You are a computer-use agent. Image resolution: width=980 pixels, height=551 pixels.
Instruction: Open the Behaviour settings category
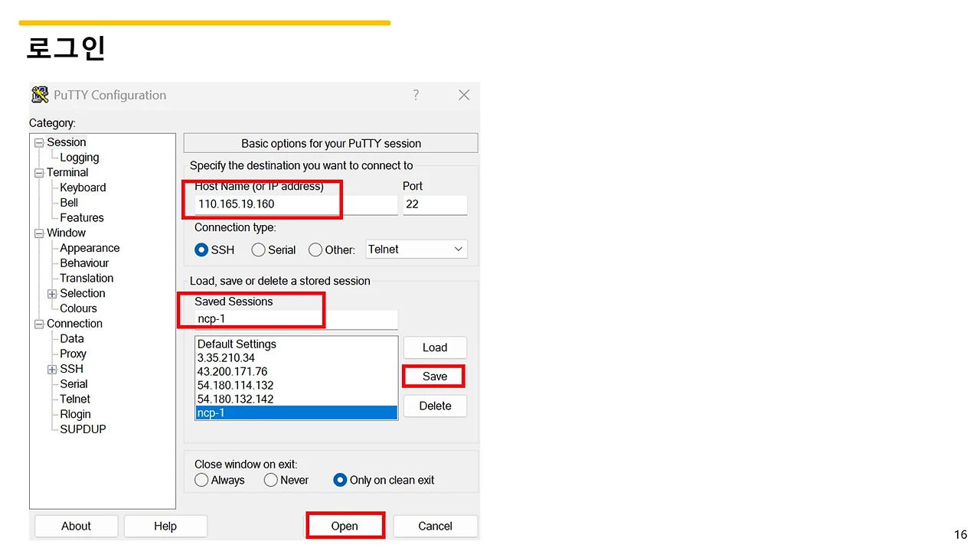(84, 263)
